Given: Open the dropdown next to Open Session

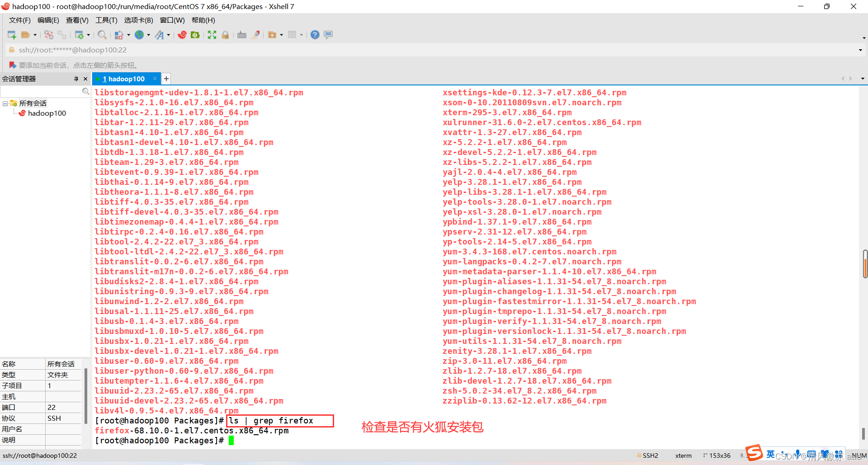Looking at the screenshot, I should [35, 35].
